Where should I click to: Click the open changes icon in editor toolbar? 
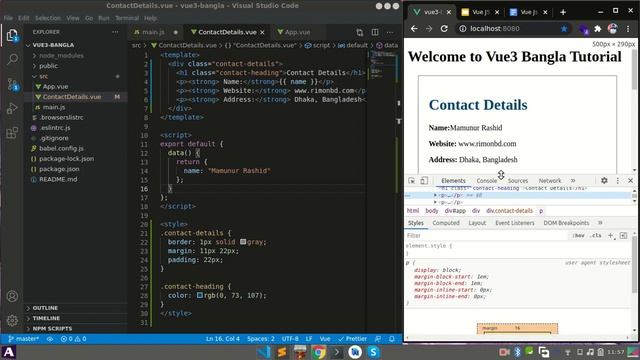pyautogui.click(x=360, y=32)
